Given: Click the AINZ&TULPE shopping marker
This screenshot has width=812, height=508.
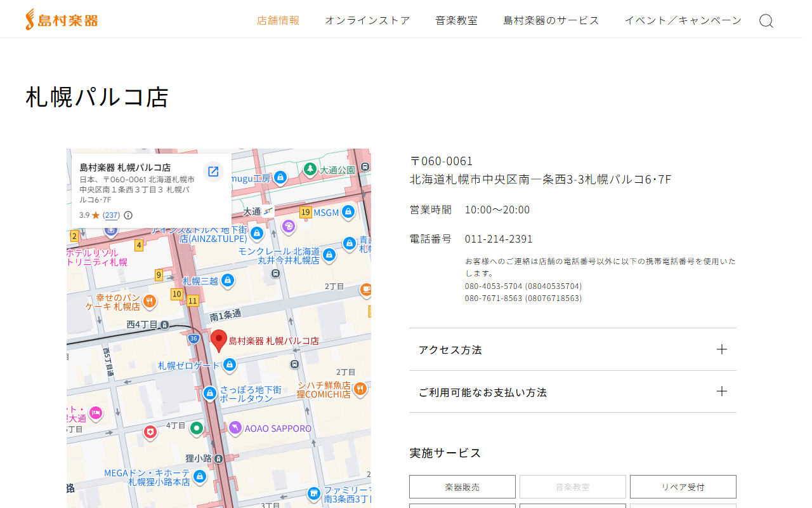Looking at the screenshot, I should pyautogui.click(x=257, y=234).
